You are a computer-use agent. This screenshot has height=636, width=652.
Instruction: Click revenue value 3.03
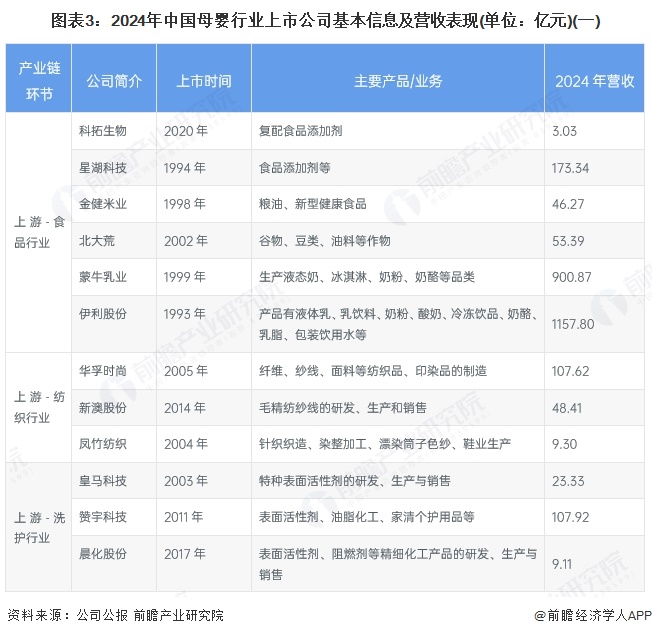coord(564,131)
